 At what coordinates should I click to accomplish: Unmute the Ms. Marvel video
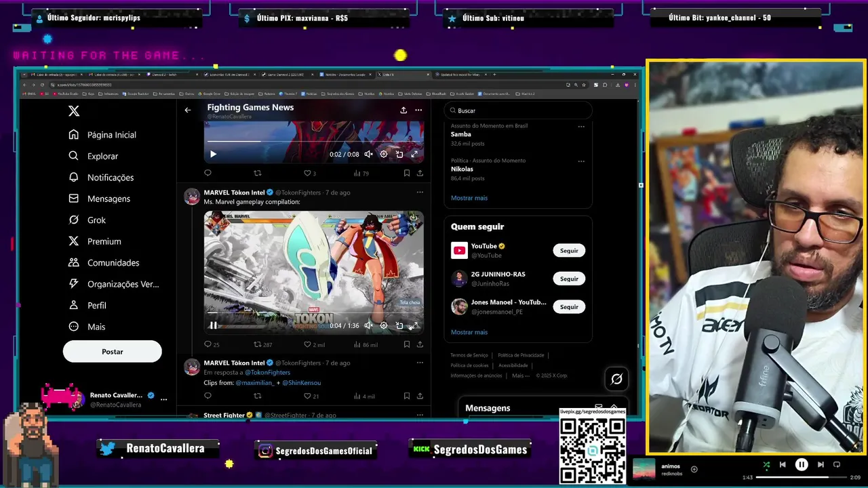[x=368, y=325]
